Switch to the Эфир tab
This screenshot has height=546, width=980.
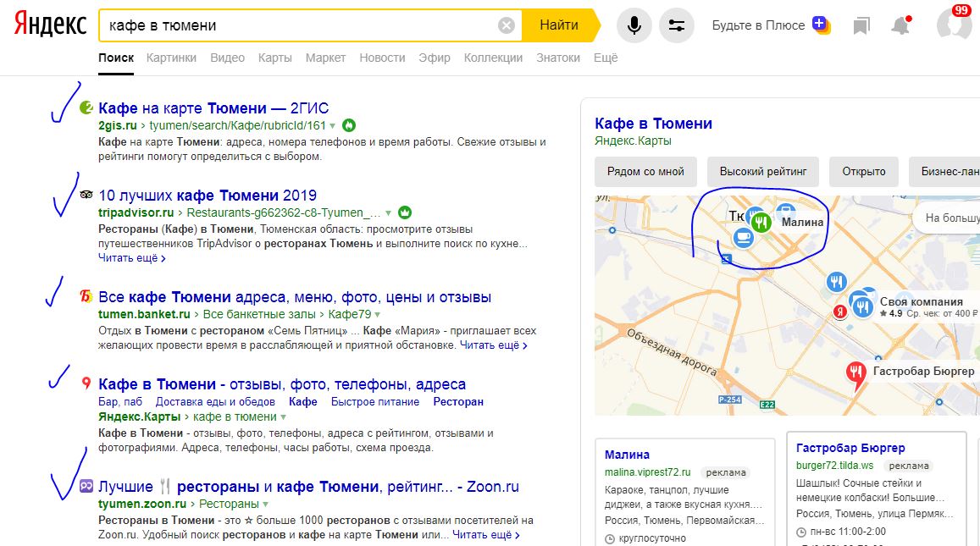[x=435, y=58]
